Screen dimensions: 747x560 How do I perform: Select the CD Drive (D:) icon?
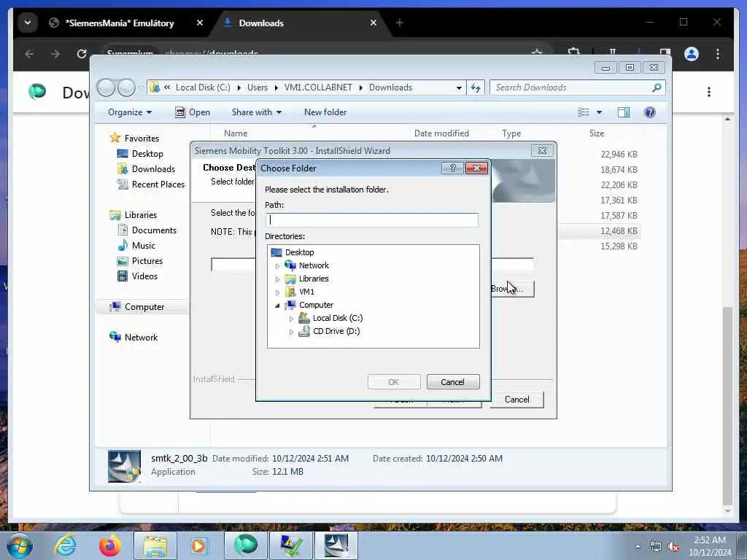304,331
